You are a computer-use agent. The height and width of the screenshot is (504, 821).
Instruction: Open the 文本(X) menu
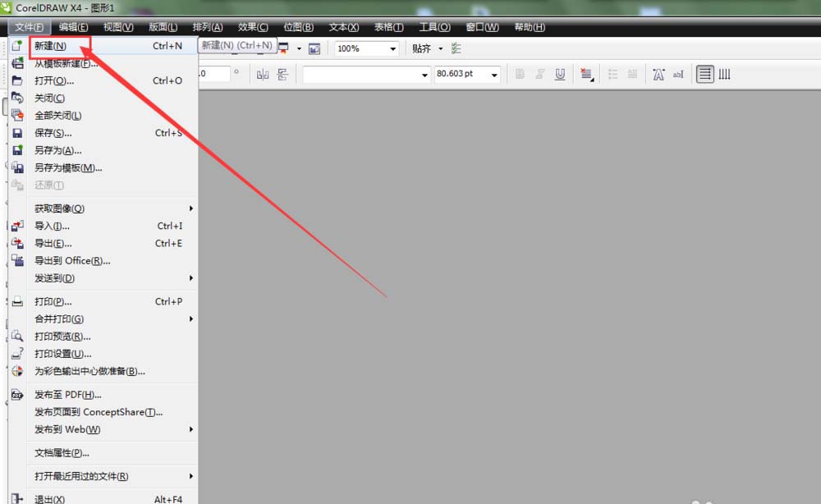click(x=344, y=27)
